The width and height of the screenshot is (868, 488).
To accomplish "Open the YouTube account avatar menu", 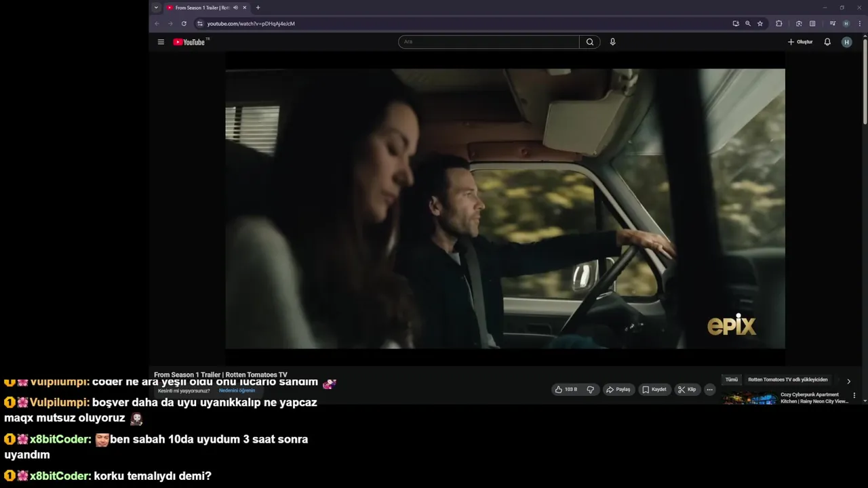I will tap(846, 42).
